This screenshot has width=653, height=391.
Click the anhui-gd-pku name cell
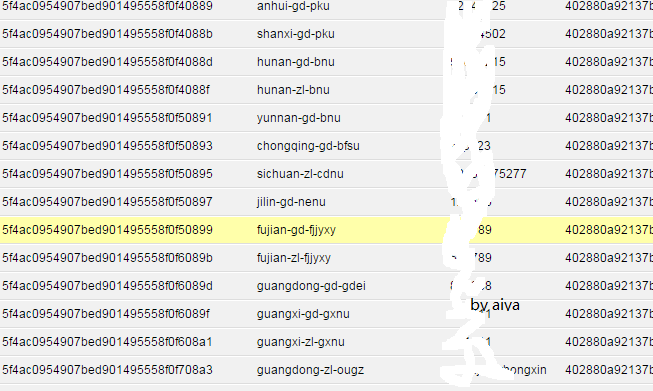pyautogui.click(x=293, y=6)
